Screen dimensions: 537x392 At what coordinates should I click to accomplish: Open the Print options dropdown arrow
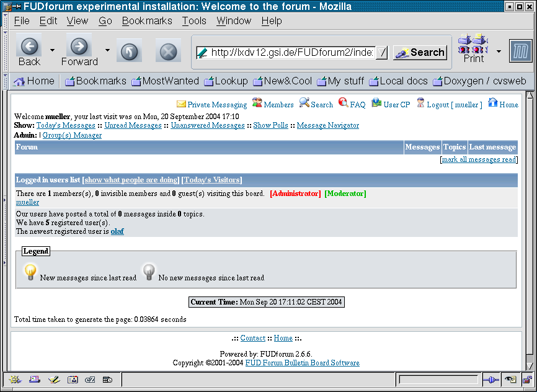[x=499, y=50]
